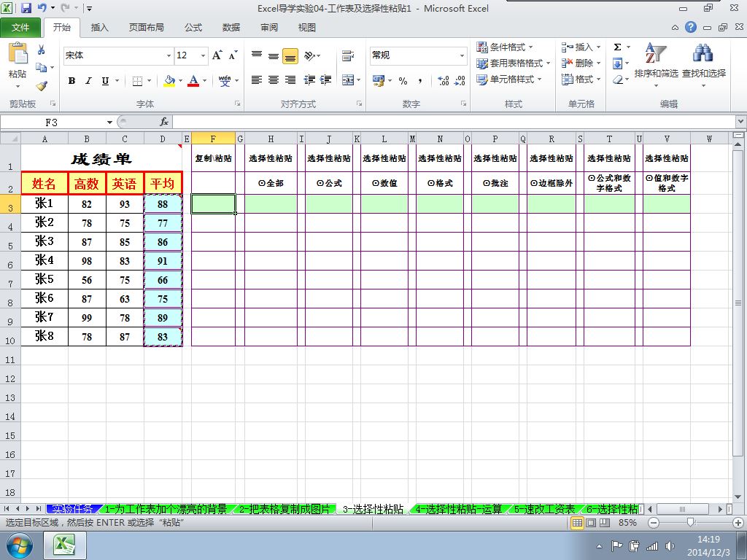This screenshot has height=560, width=747.
Task: Switch to the 页面布局 ribbon tab
Action: (146, 28)
